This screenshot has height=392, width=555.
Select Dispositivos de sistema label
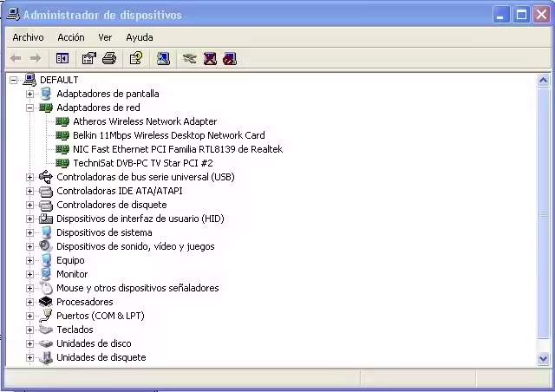click(x=104, y=232)
